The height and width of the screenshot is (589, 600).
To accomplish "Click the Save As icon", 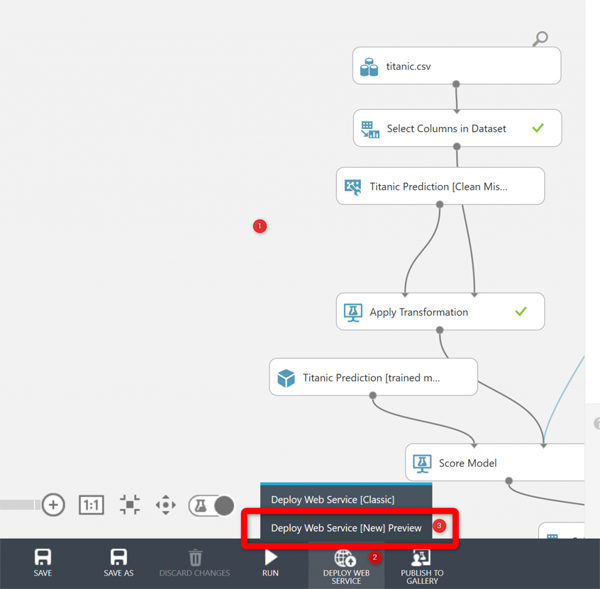I will [x=119, y=557].
